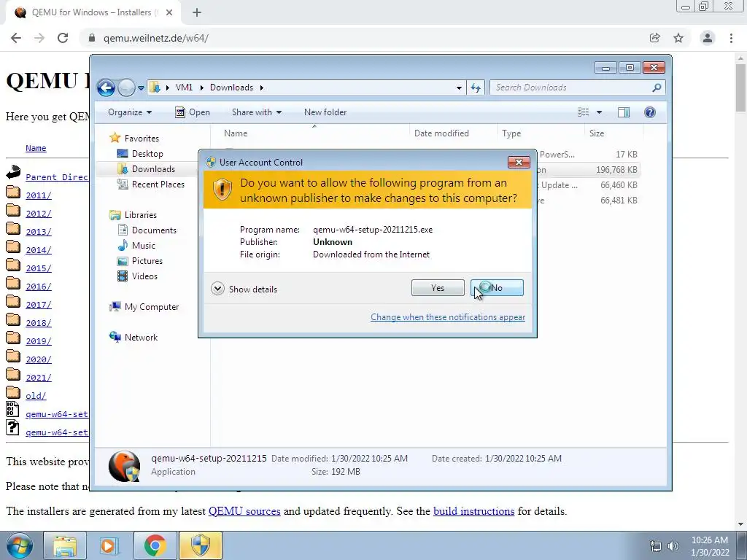Open Videos library
Viewport: 747px width, 560px height.
tap(144, 276)
